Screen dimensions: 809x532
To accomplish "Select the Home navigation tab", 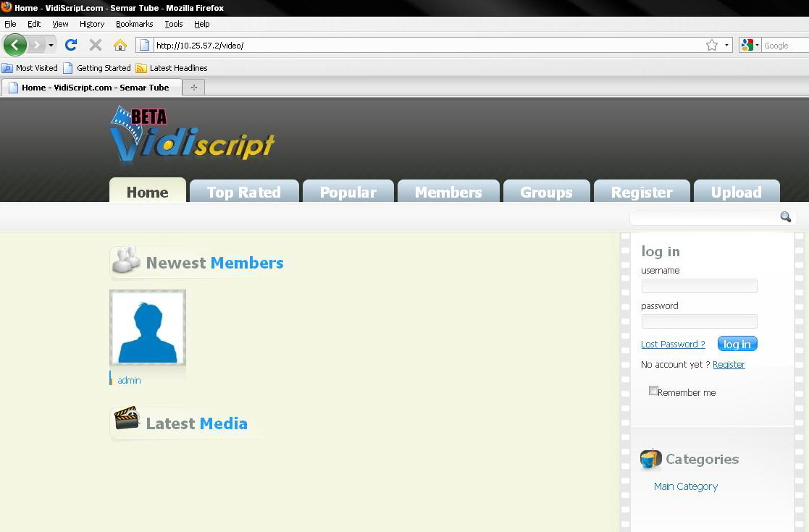I will click(148, 191).
